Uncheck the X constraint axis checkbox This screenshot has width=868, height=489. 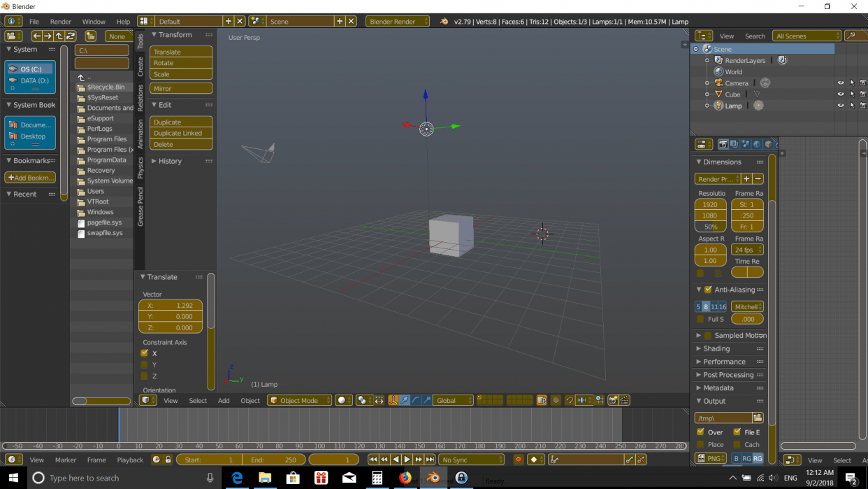coord(145,353)
